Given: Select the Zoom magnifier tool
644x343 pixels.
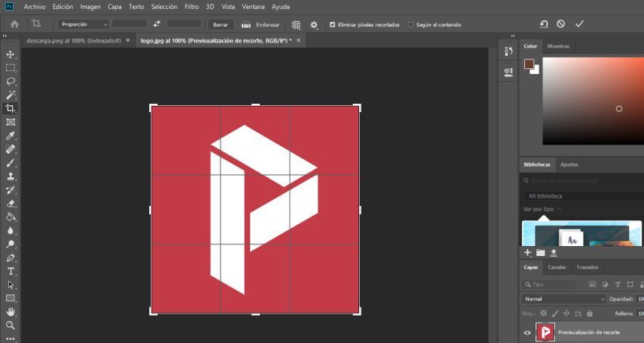Looking at the screenshot, I should click(x=11, y=326).
